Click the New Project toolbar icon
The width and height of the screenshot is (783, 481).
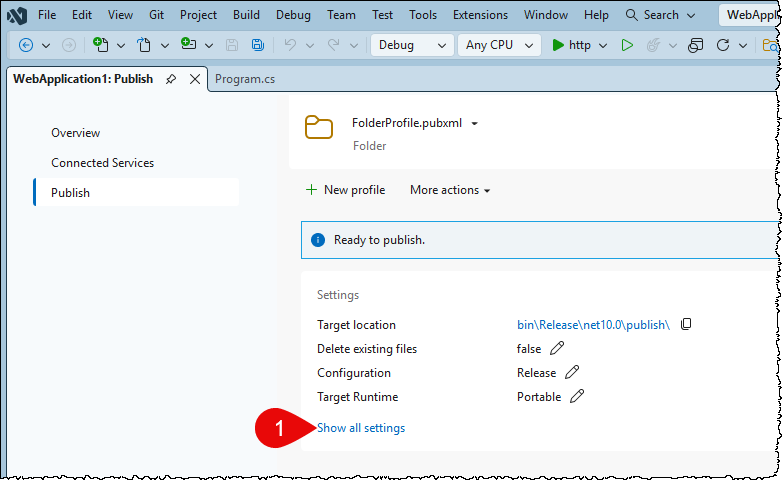(x=101, y=45)
